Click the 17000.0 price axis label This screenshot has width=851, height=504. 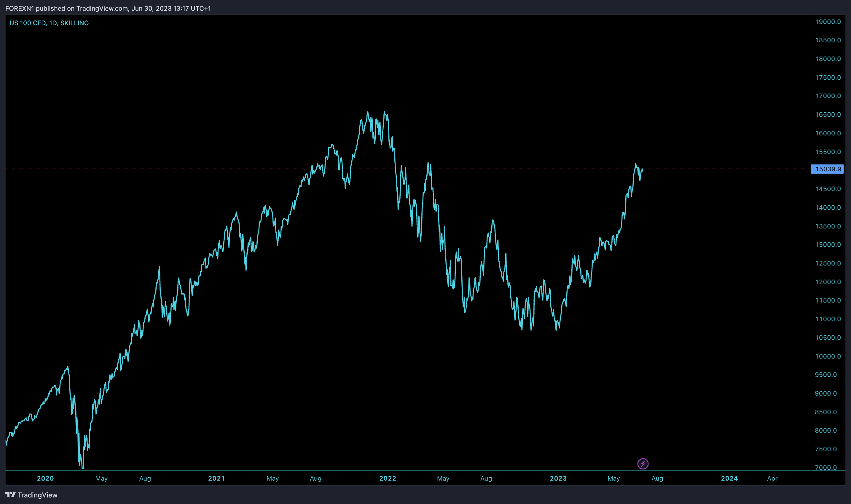click(828, 96)
